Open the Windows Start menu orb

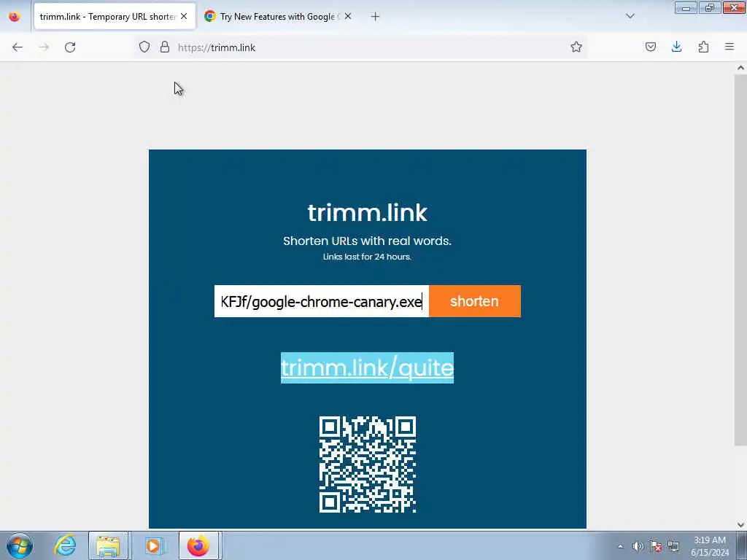(x=20, y=545)
